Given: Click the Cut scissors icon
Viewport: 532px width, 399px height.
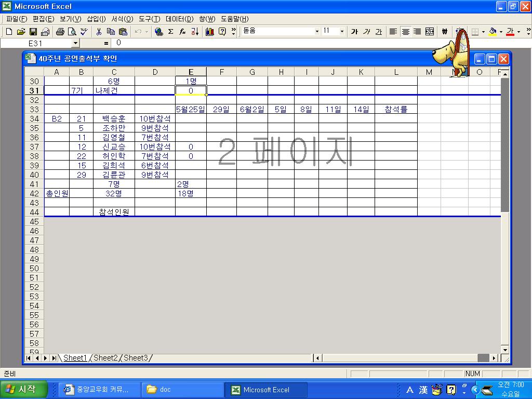Looking at the screenshot, I should 98,32.
